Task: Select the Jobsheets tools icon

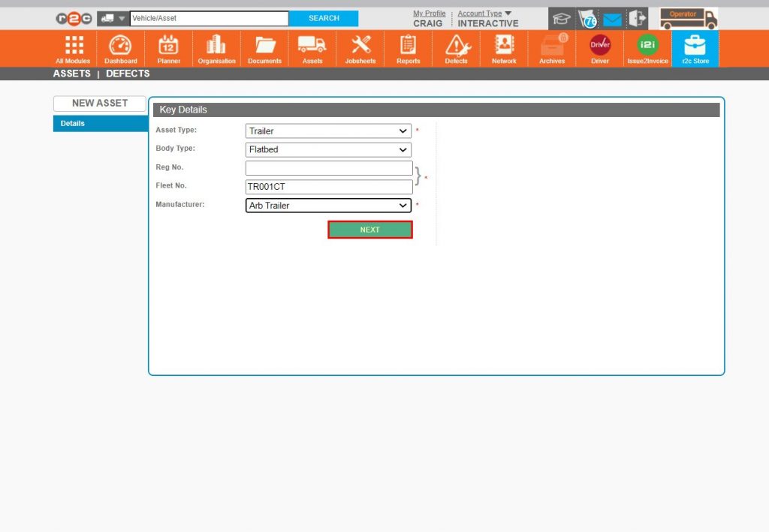Action: (360, 47)
